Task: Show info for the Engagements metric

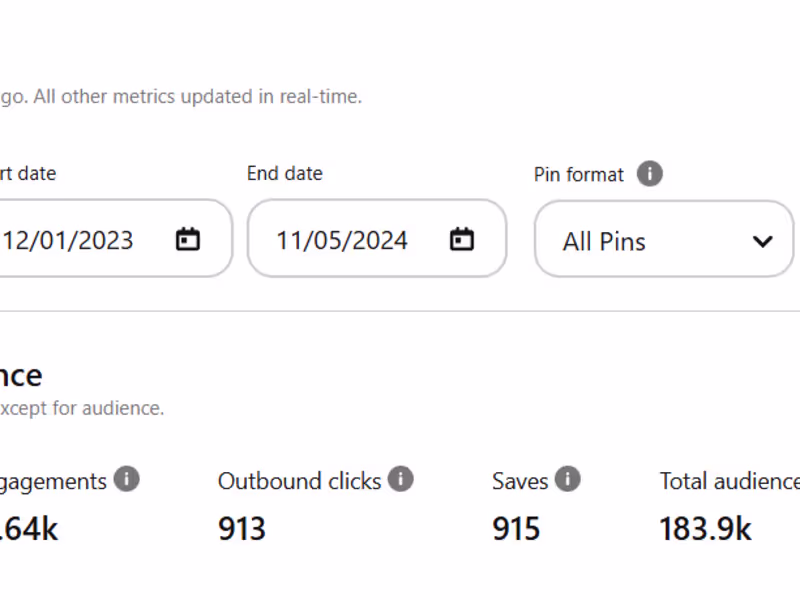Action: click(126, 480)
